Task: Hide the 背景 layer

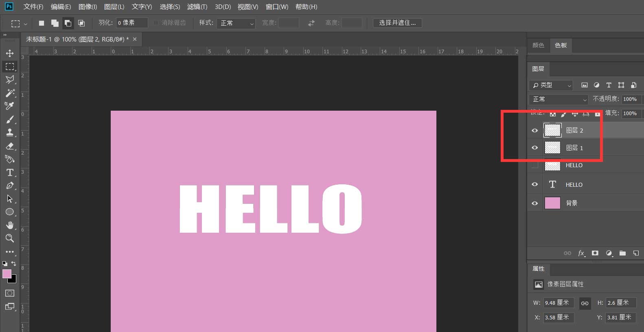Action: coord(535,203)
